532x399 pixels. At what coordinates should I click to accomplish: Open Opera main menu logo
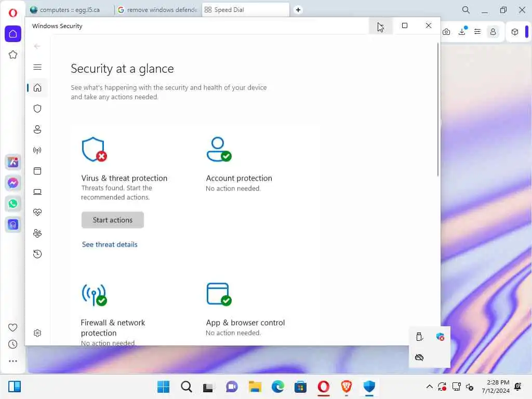pos(13,13)
